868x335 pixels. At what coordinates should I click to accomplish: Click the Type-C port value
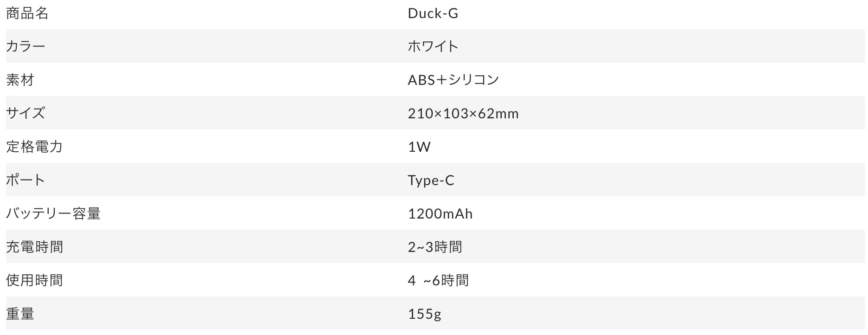431,180
